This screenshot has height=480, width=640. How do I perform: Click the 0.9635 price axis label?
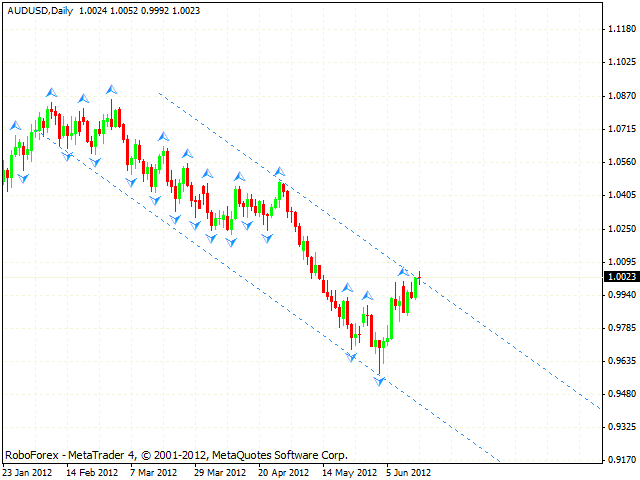(x=620, y=360)
